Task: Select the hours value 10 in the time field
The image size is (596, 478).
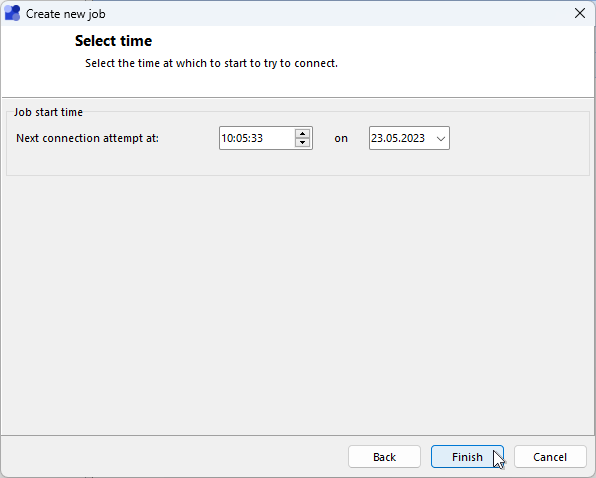Action: click(x=226, y=138)
